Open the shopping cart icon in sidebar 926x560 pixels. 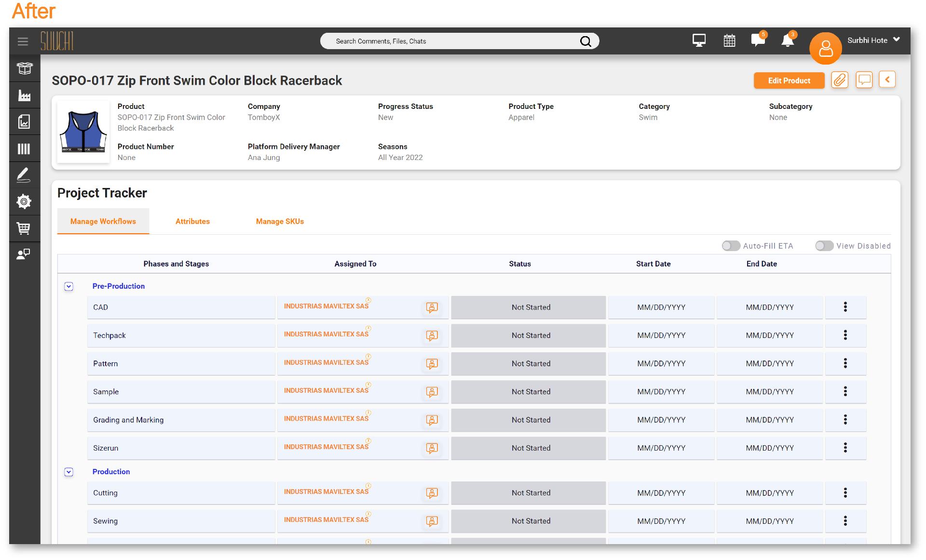tap(24, 228)
